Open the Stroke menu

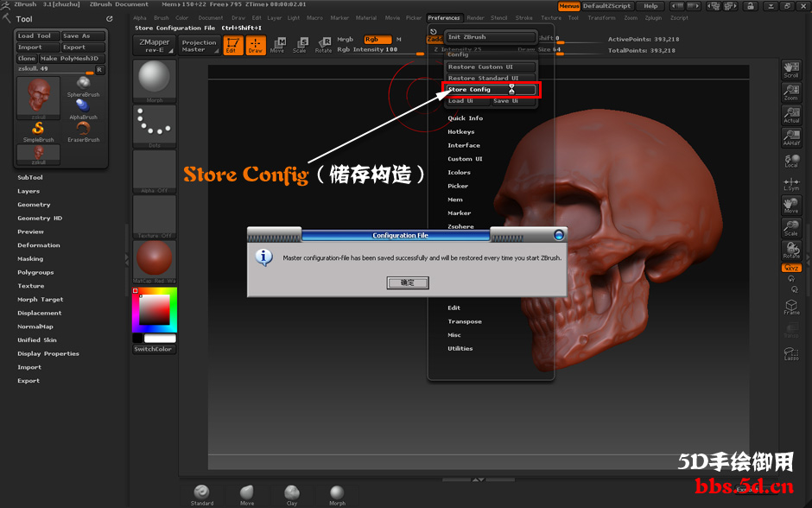pyautogui.click(x=523, y=18)
